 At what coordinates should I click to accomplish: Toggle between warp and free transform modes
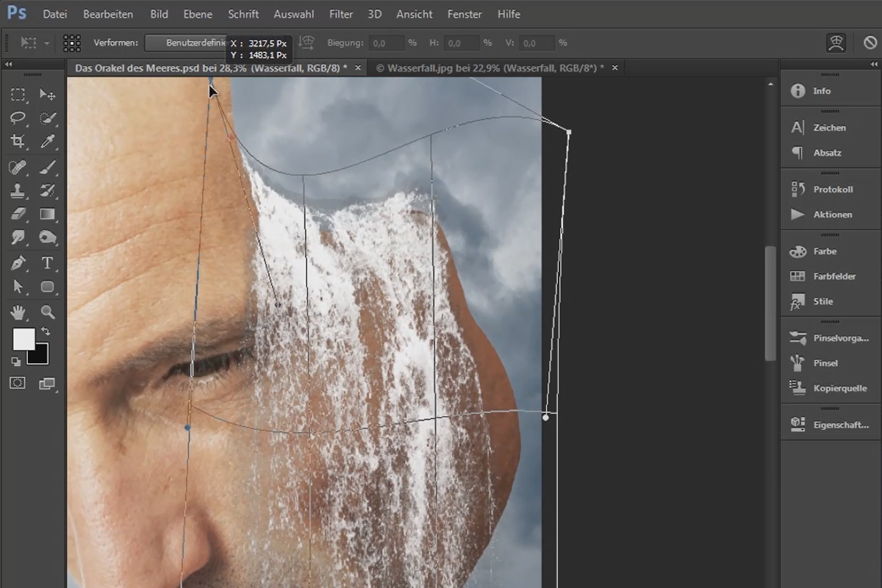tap(836, 43)
